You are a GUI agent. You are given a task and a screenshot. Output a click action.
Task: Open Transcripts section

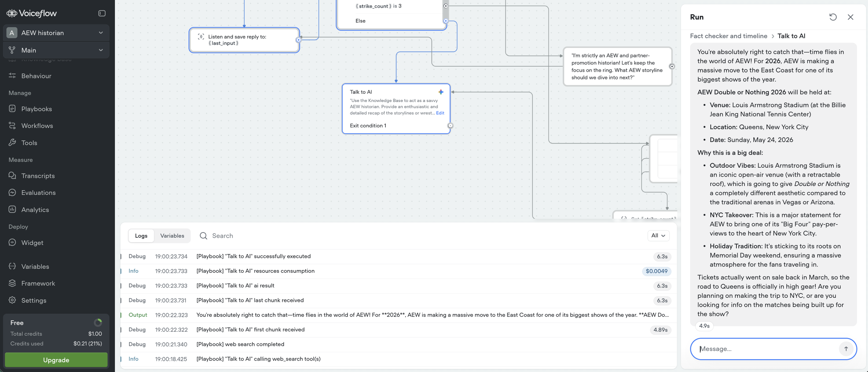38,176
